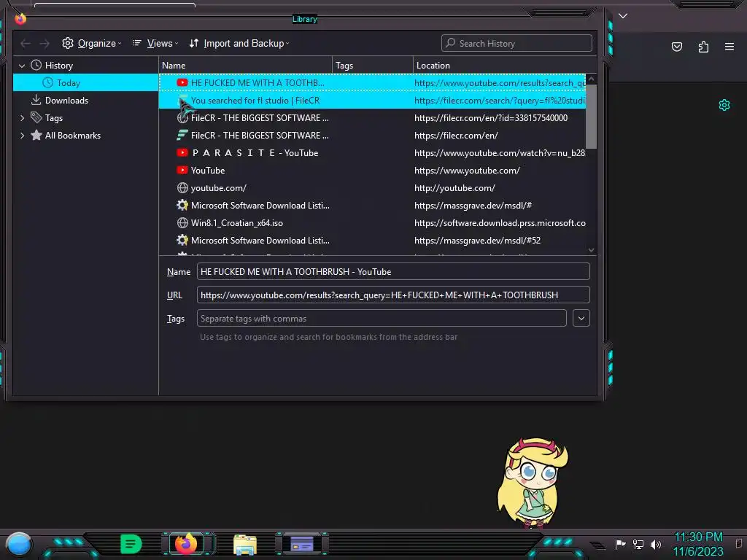Click the History clock icon in sidebar

pos(36,66)
